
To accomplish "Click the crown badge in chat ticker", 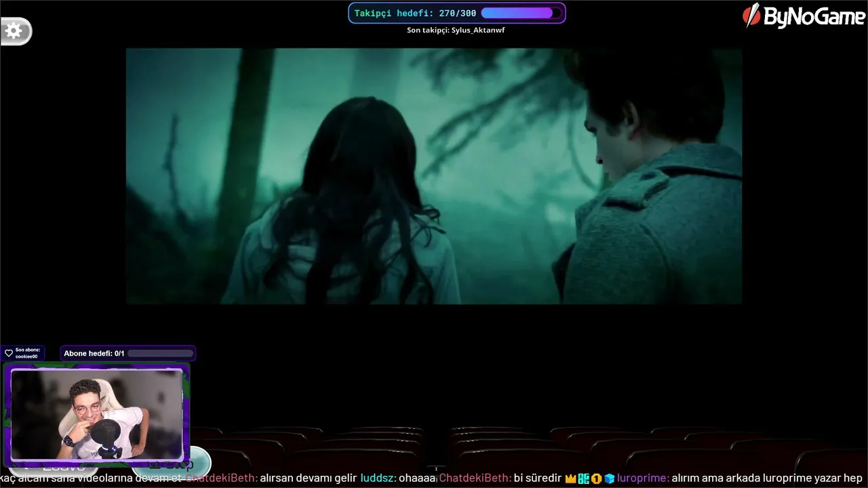I will click(x=570, y=479).
